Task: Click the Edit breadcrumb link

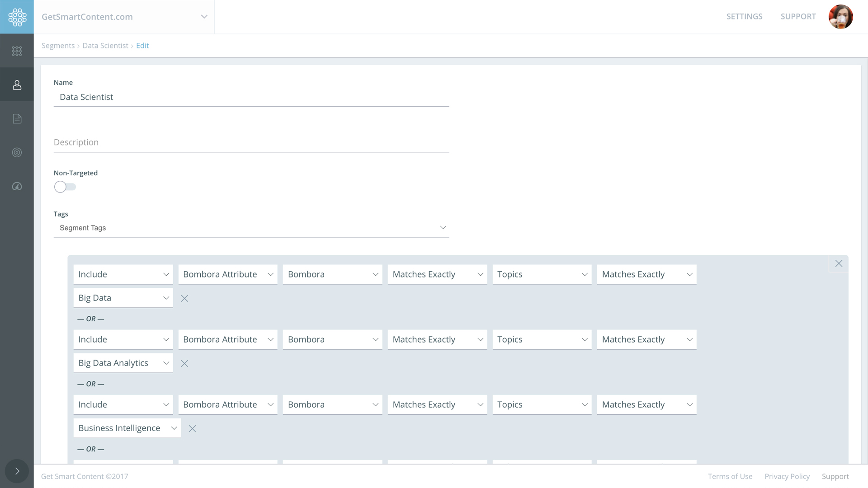Action: click(x=142, y=46)
